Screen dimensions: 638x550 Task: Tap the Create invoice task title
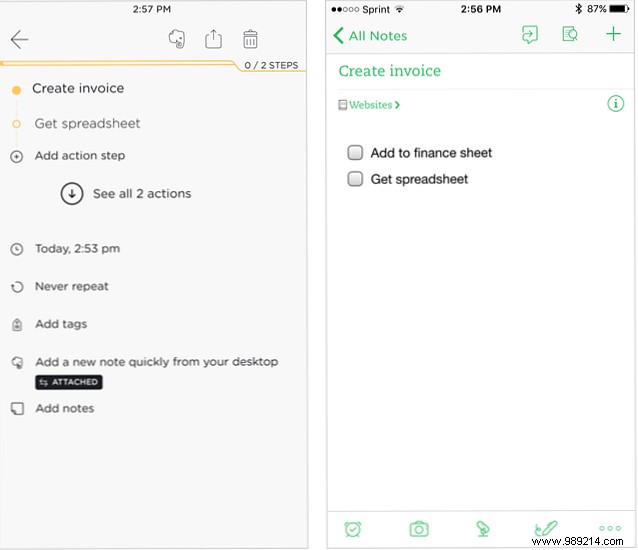tap(78, 88)
